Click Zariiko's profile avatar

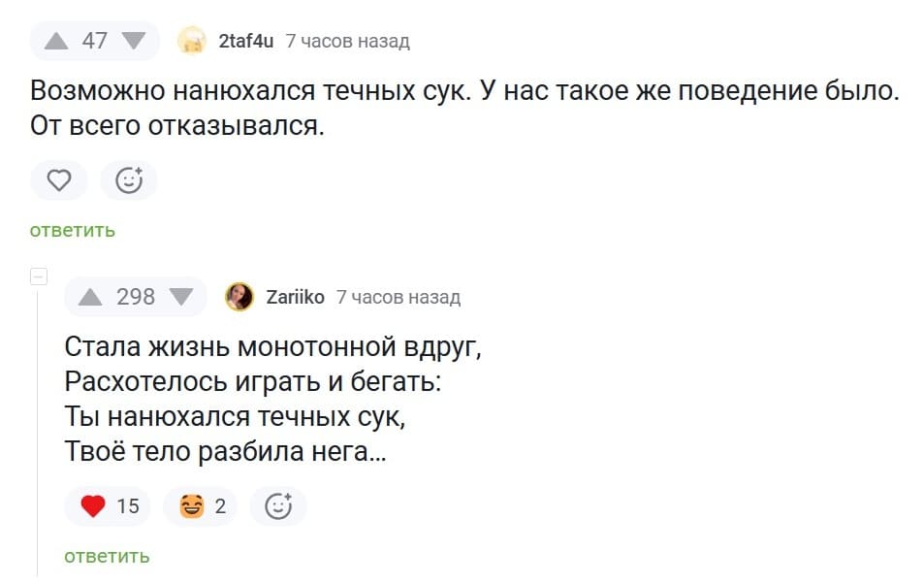pos(238,297)
